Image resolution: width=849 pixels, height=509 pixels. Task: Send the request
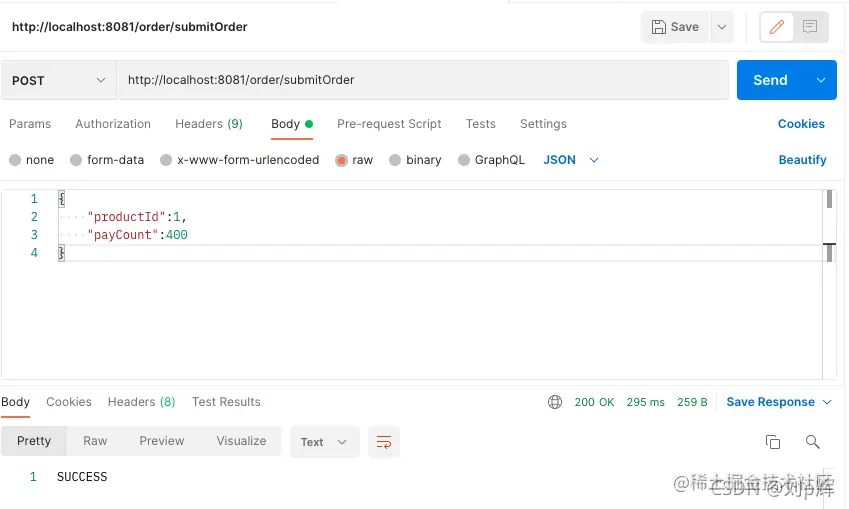click(x=770, y=80)
